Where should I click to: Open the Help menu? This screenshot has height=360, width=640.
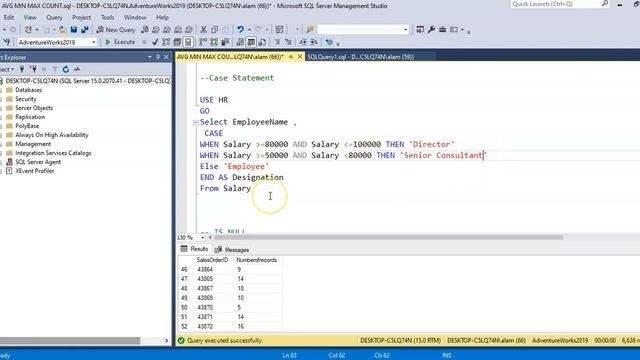pyautogui.click(x=162, y=18)
